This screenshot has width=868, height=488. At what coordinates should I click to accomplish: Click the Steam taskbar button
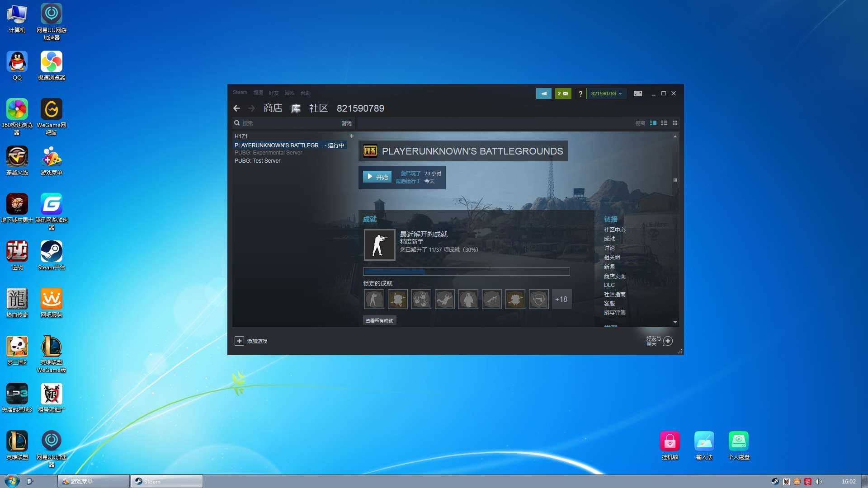pos(167,481)
